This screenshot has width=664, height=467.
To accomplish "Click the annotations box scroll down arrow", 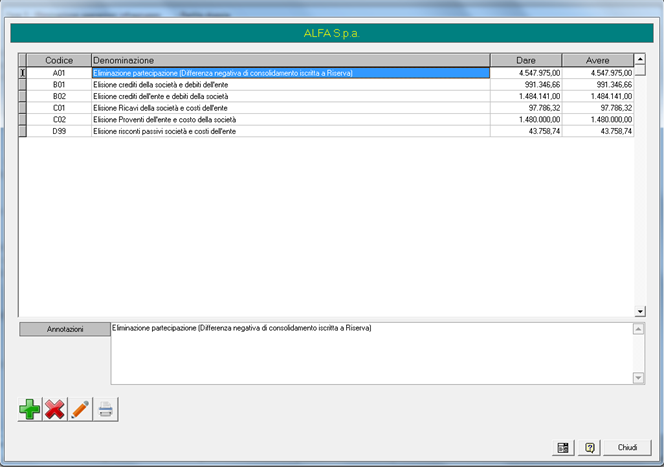I will point(640,377).
